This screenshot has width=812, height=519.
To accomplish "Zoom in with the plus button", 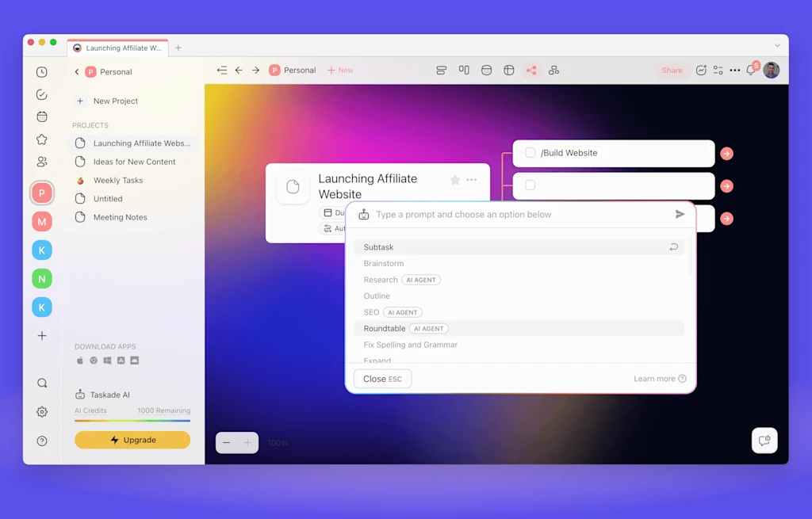I will 247,443.
